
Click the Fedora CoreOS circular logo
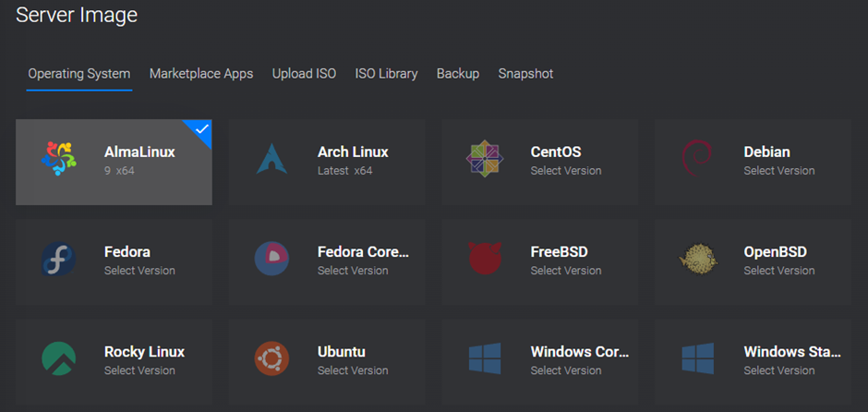pyautogui.click(x=271, y=259)
